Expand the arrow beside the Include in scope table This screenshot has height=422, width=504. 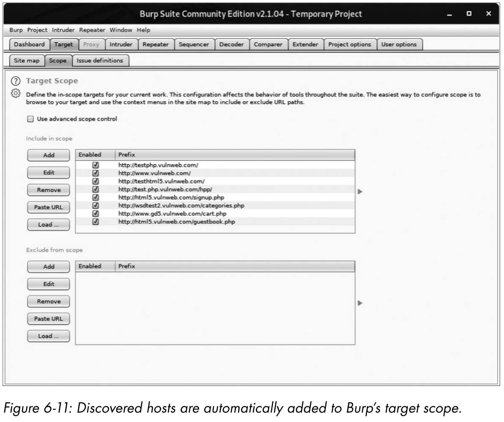coord(360,192)
